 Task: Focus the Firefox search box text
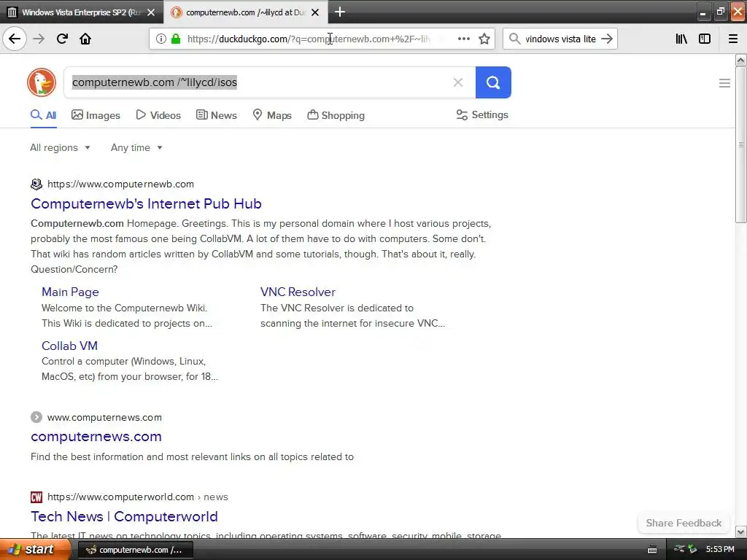(560, 39)
